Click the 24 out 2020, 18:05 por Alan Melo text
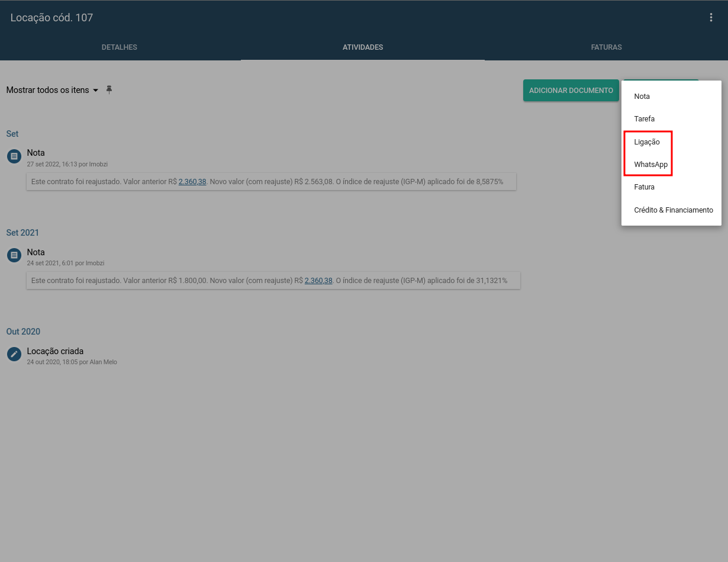Image resolution: width=728 pixels, height=562 pixels. [x=72, y=362]
